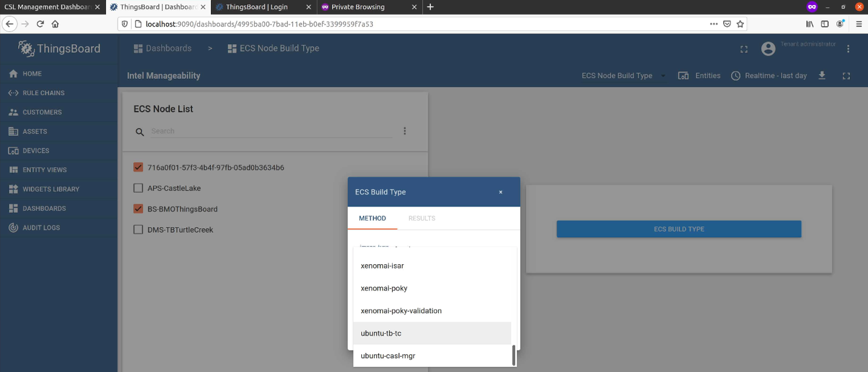Go back in browser history
The height and width of the screenshot is (372, 868).
coord(10,24)
